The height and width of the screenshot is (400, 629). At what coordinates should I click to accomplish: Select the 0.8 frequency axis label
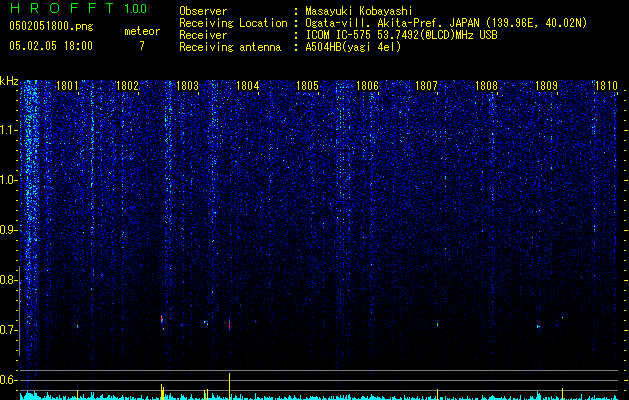pyautogui.click(x=9, y=280)
